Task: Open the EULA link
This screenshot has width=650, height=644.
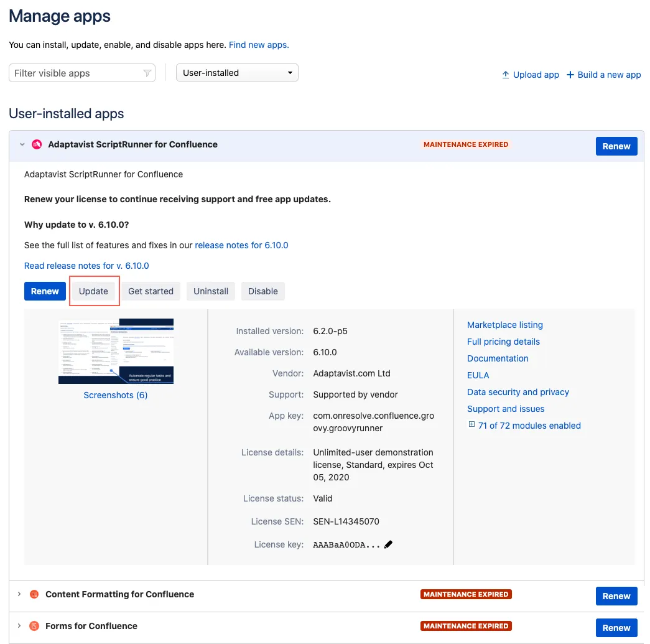Action: (478, 375)
